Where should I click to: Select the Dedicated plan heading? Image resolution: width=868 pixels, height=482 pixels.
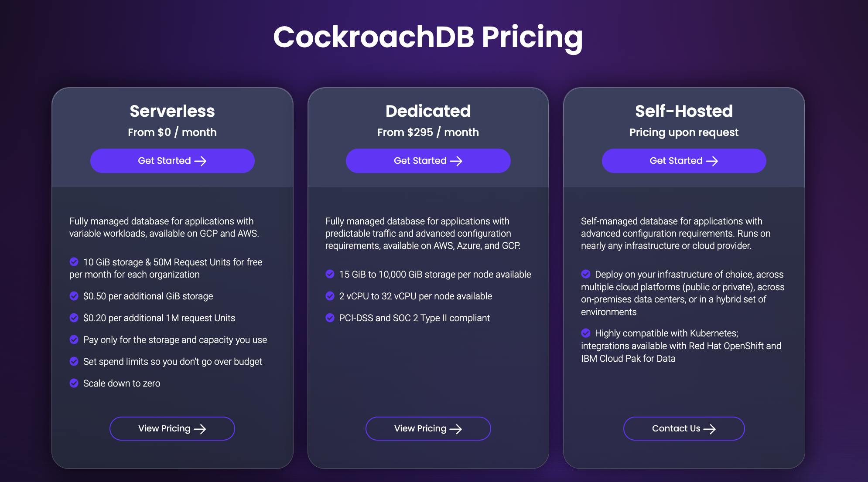point(428,111)
